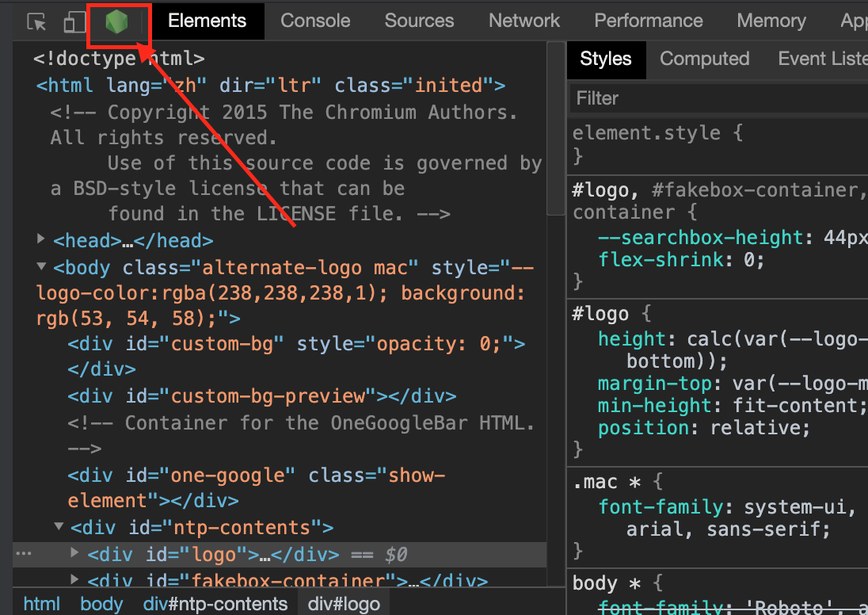Expand the div logo node
Screen dimensions: 868x615
(74, 552)
